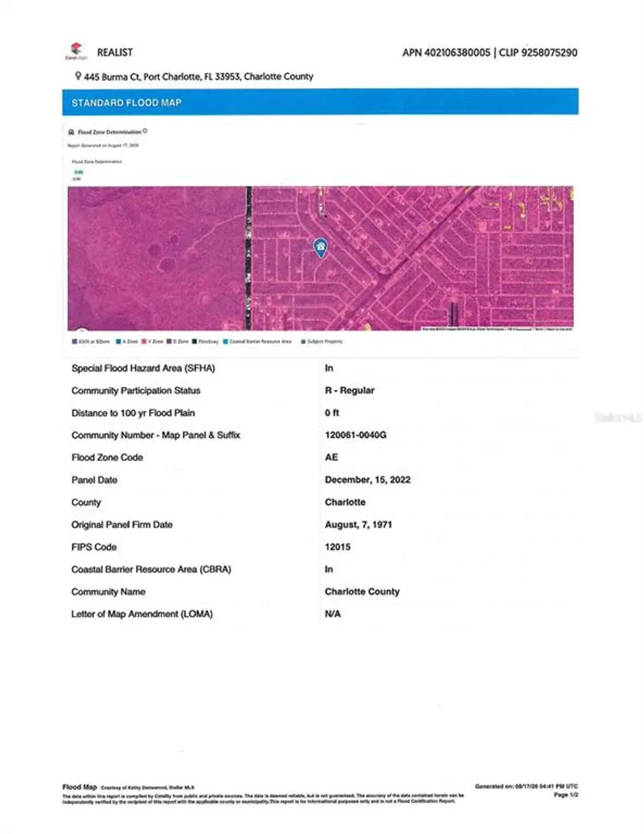644x834 pixels.
Task: Click the A Zone legend swatch
Action: click(118, 341)
